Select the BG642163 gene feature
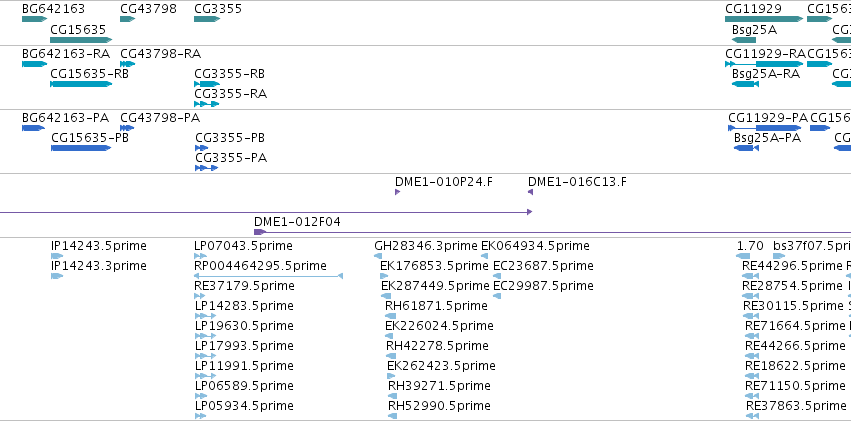 (x=35, y=19)
